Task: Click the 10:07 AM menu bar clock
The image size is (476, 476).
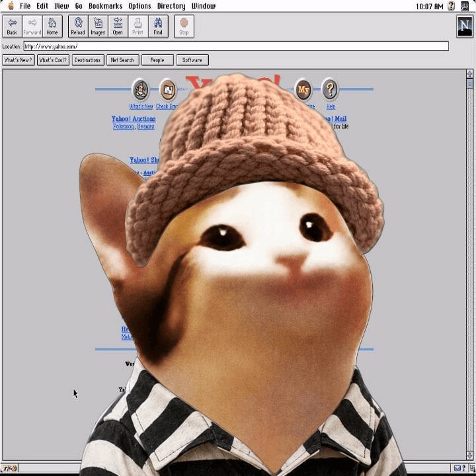Action: point(429,7)
